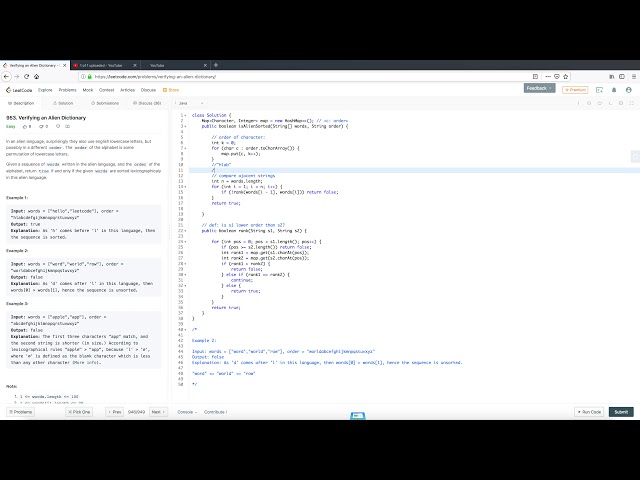Upvote the problem with the thumbs-up icon

(25, 127)
